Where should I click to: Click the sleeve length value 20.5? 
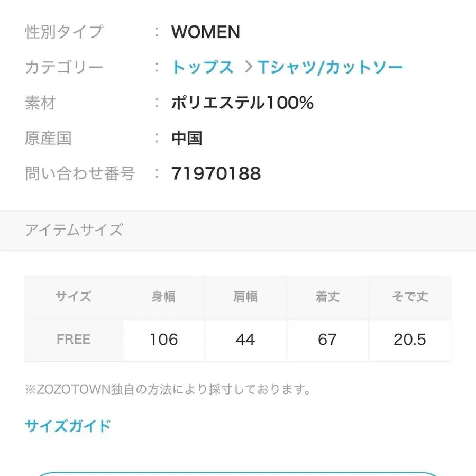411,340
